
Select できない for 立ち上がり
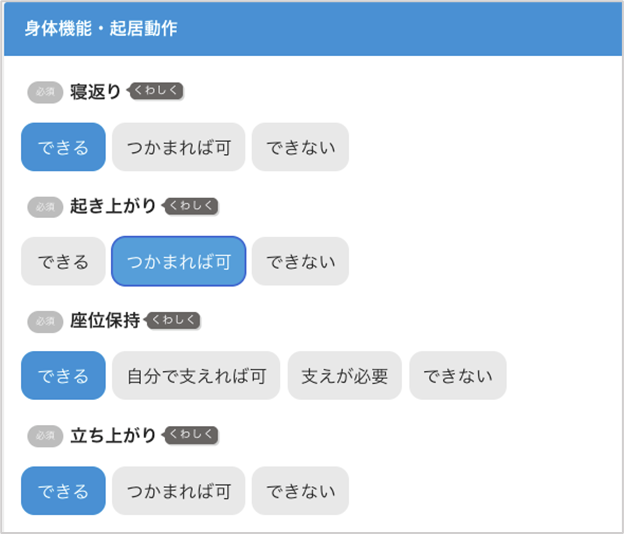pos(300,491)
